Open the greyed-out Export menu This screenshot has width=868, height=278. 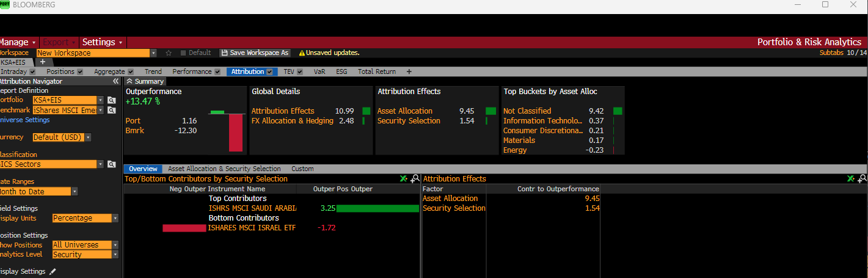[x=59, y=42]
